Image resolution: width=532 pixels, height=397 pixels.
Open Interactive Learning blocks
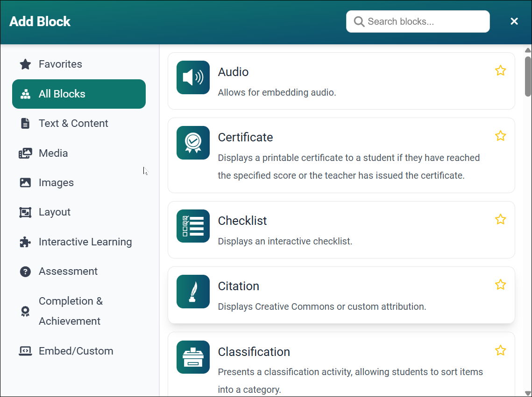pos(79,242)
